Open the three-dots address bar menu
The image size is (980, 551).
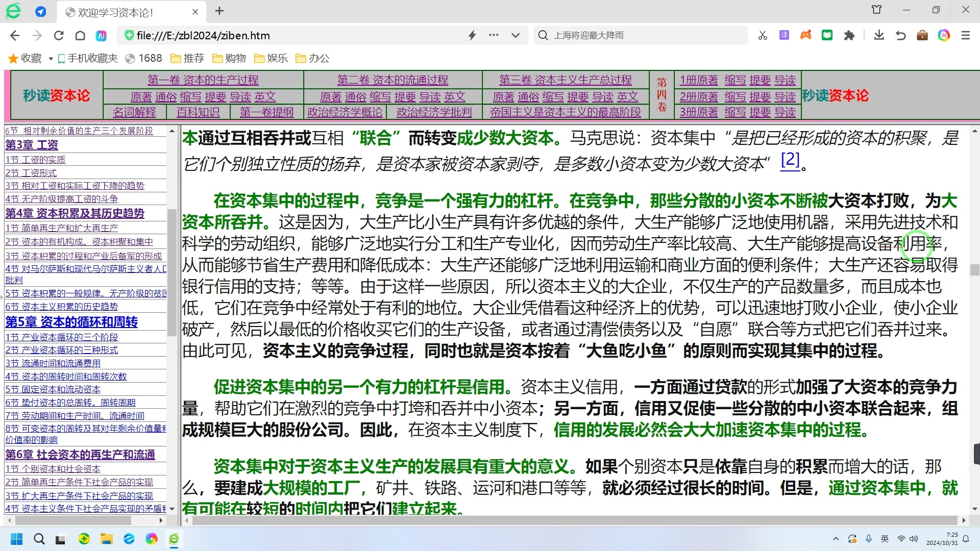tap(494, 35)
